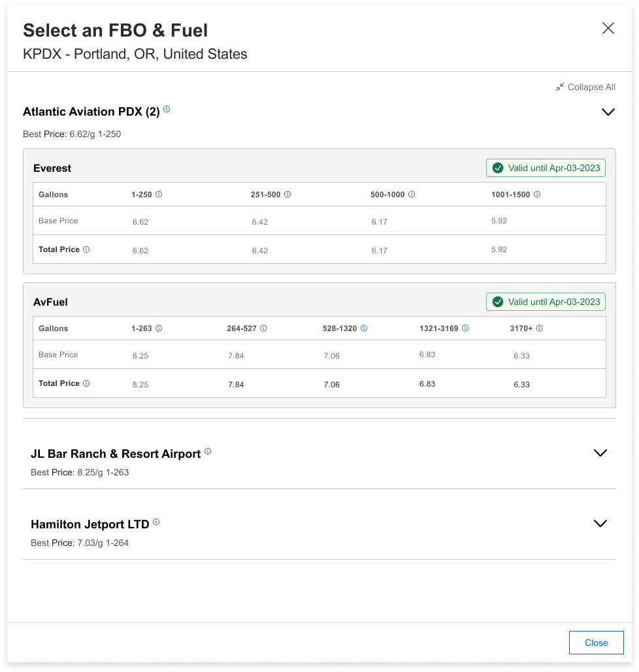Click AvFuel Total Price info icon
The height and width of the screenshot is (672, 639).
tap(86, 383)
